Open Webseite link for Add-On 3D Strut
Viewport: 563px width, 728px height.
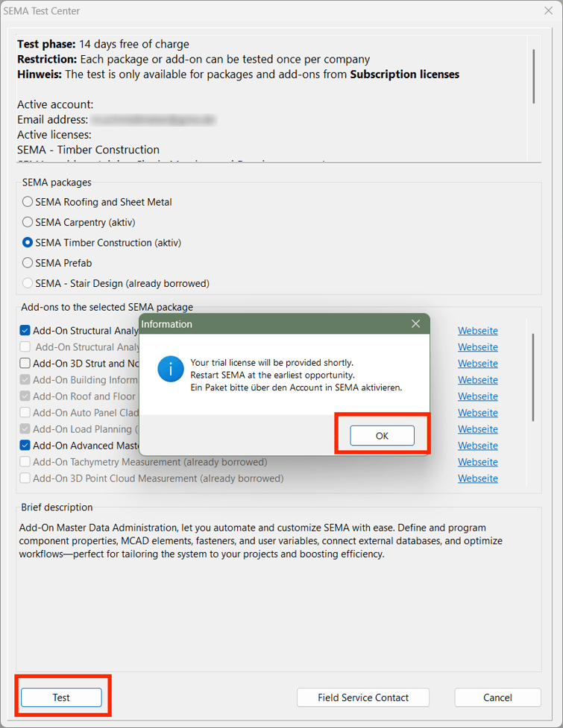(477, 364)
